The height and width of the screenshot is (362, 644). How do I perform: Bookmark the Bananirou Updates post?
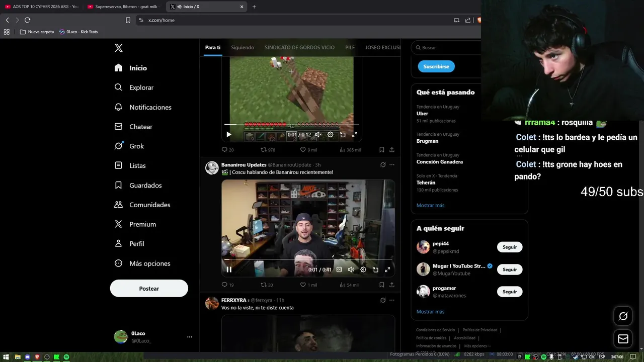(381, 285)
